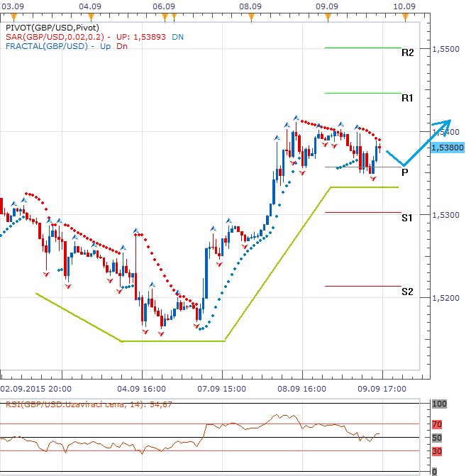Click the RSI 70 overbought level label
The image size is (471, 476).
pos(438,424)
